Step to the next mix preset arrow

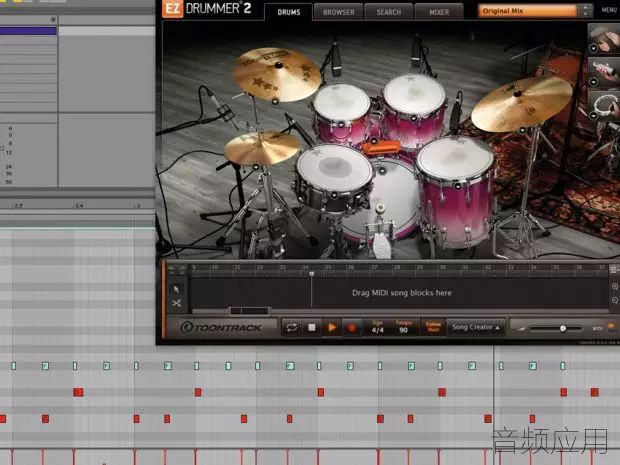pos(585,14)
